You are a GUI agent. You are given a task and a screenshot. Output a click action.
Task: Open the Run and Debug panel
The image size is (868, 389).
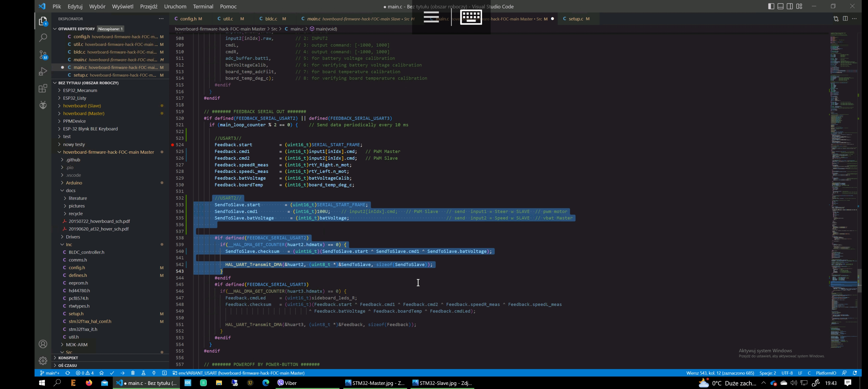coord(43,71)
